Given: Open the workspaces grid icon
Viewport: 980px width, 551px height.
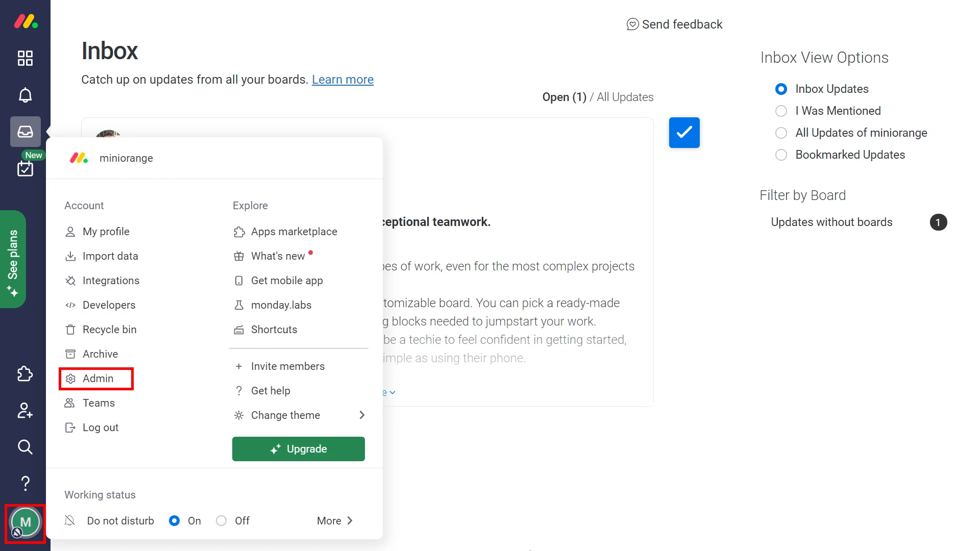Looking at the screenshot, I should pyautogui.click(x=25, y=58).
